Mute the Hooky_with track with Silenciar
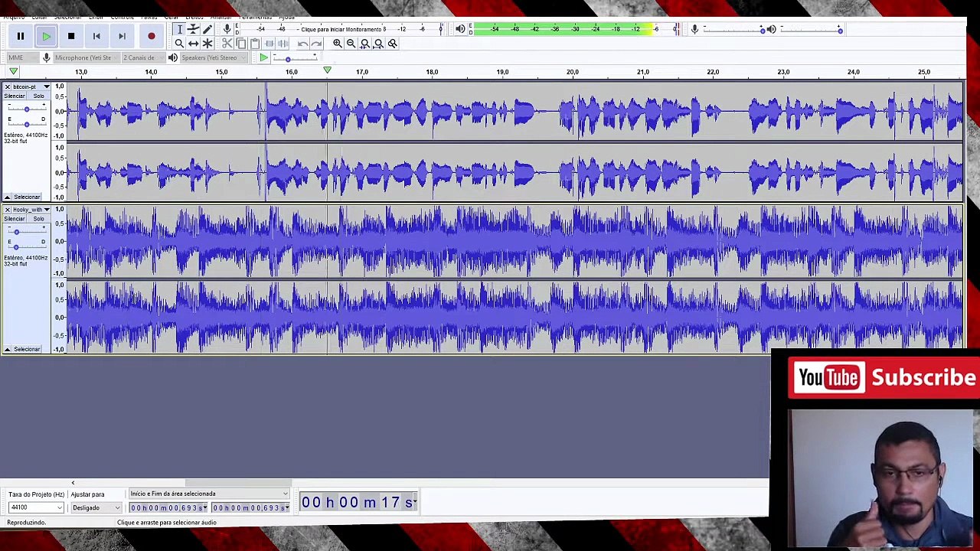 [x=15, y=219]
